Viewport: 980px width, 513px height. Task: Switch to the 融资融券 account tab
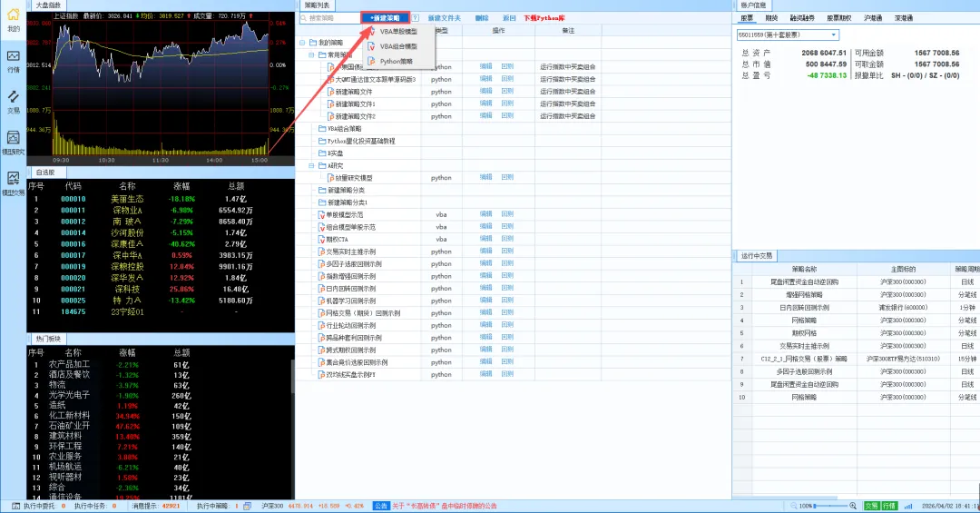point(802,18)
